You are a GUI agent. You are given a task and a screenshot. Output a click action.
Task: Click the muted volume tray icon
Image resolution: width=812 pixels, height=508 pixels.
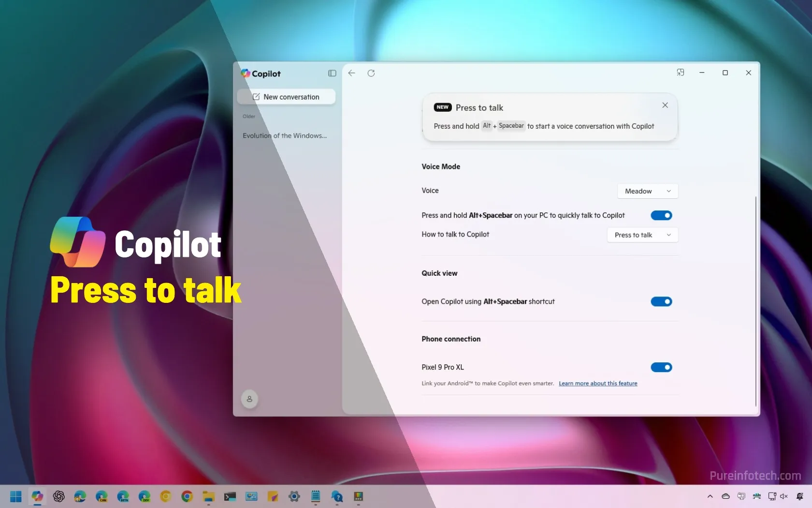[x=784, y=496]
